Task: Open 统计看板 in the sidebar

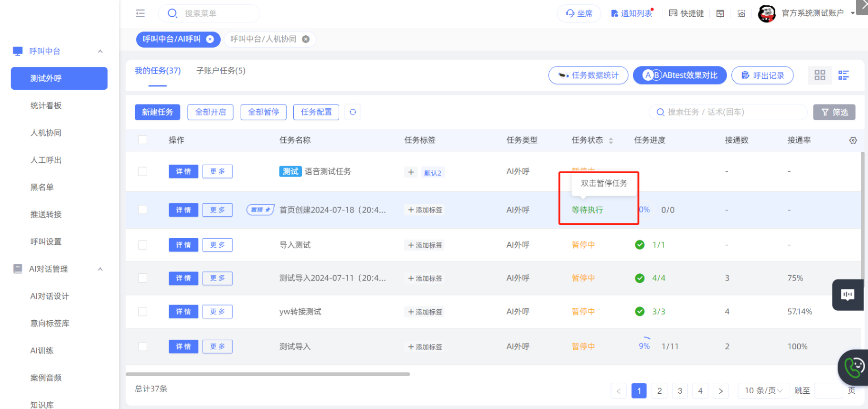Action: point(46,105)
